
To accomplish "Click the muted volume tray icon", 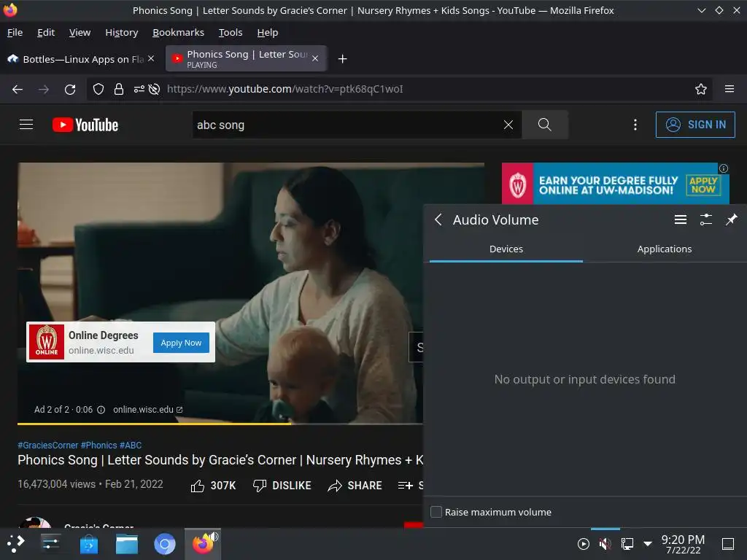I will click(x=605, y=543).
